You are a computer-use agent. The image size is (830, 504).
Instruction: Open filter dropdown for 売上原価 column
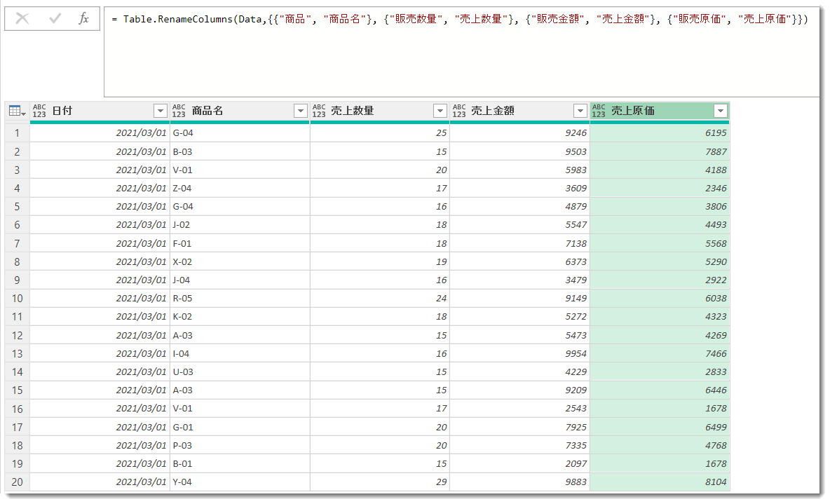click(721, 111)
